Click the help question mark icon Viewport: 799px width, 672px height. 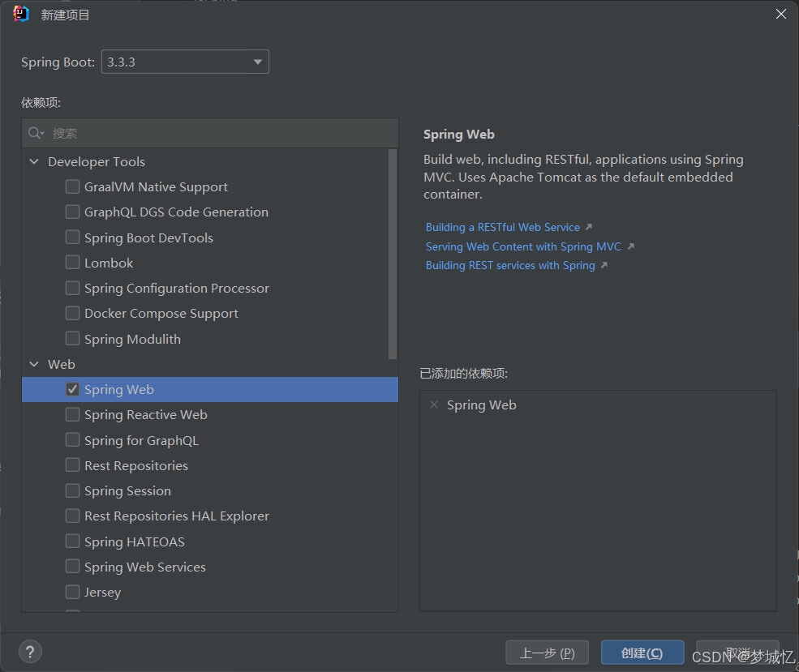[30, 652]
